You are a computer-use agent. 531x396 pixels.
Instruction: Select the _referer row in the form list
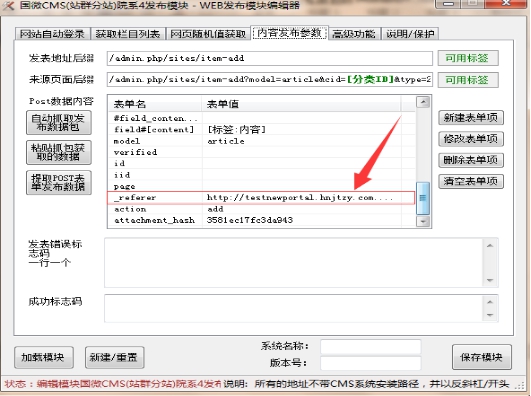(x=261, y=197)
